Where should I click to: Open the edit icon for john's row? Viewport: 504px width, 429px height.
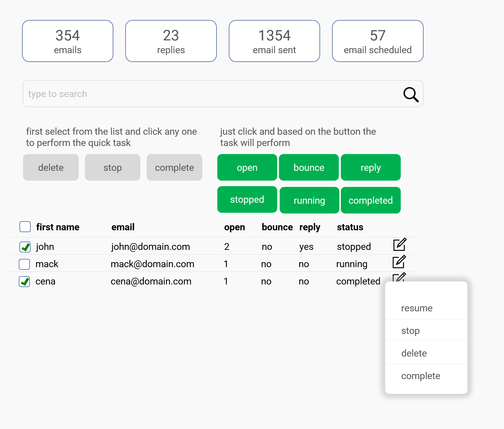[400, 244]
